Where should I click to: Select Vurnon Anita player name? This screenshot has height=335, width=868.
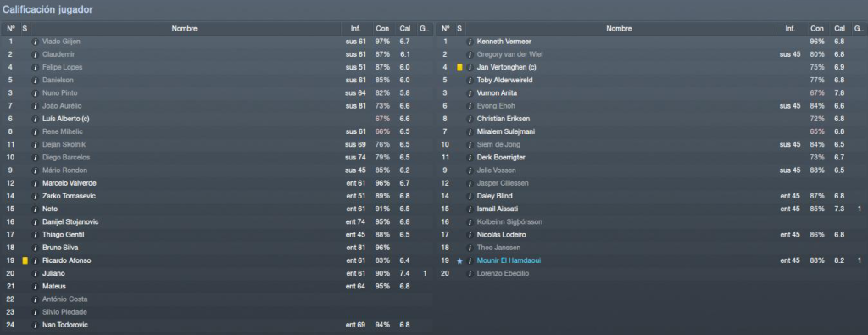tap(497, 93)
